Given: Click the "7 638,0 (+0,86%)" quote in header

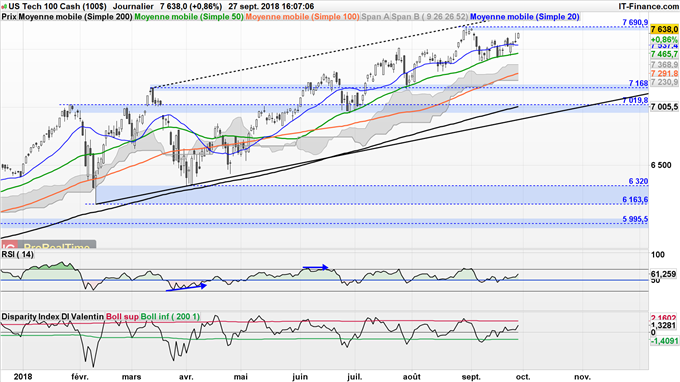Looking at the screenshot, I should tap(191, 7).
